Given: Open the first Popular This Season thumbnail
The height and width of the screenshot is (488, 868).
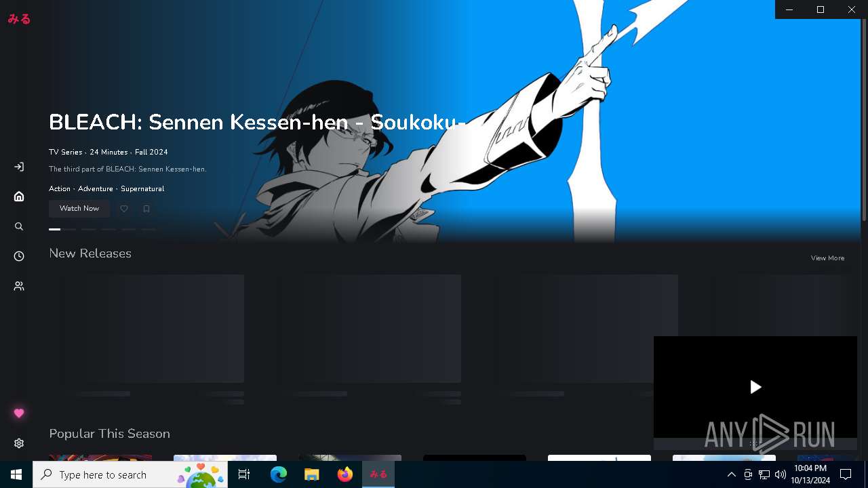Looking at the screenshot, I should 100,457.
